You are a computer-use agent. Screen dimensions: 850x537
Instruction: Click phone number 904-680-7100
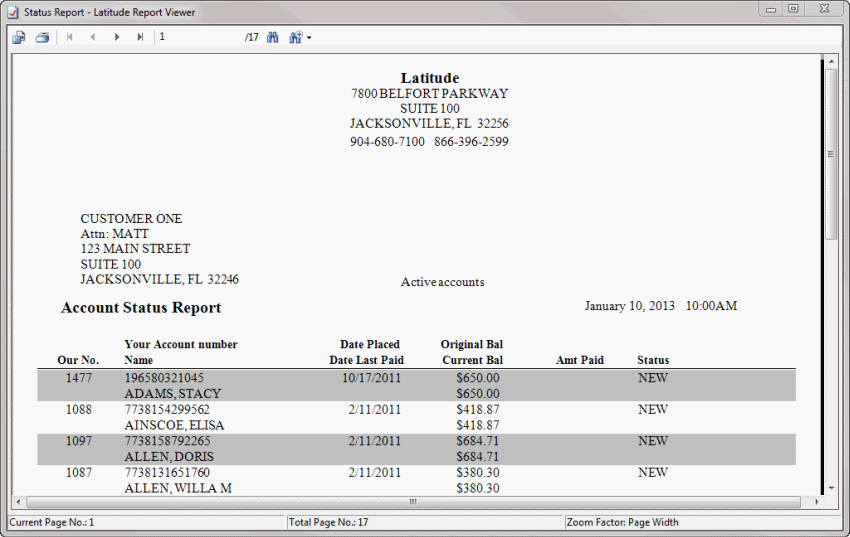click(x=387, y=142)
